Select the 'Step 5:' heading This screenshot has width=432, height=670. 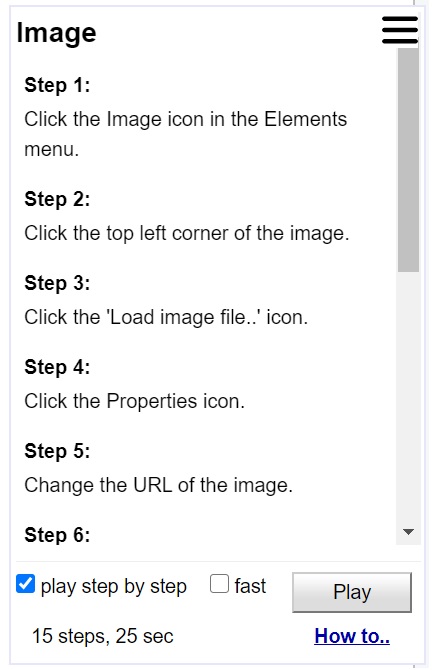coord(57,450)
